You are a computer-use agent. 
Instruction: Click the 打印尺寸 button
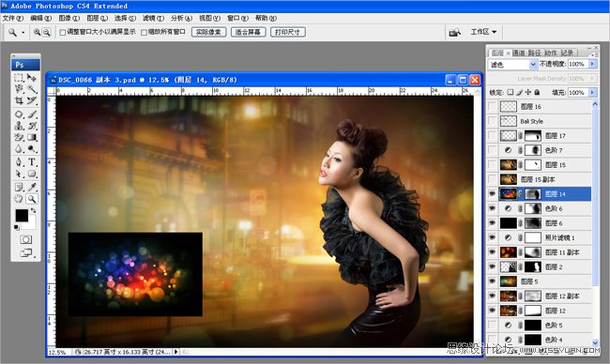point(287,32)
